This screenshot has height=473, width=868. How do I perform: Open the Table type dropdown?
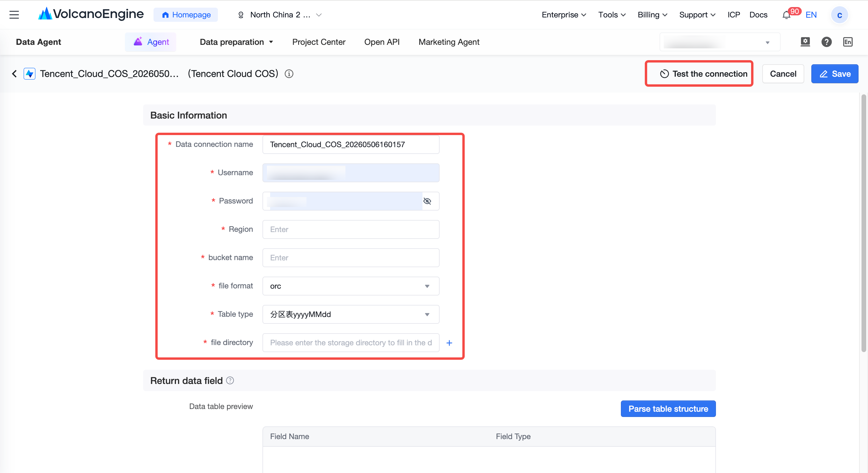pyautogui.click(x=350, y=314)
